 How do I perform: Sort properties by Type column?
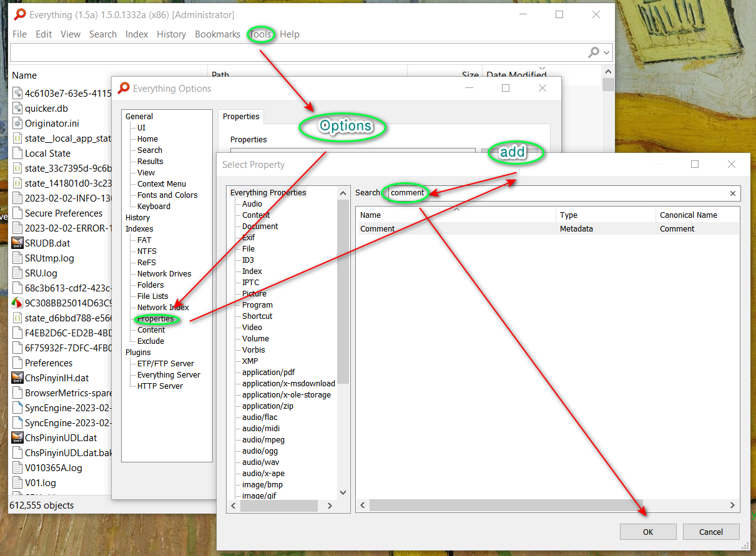pos(606,215)
